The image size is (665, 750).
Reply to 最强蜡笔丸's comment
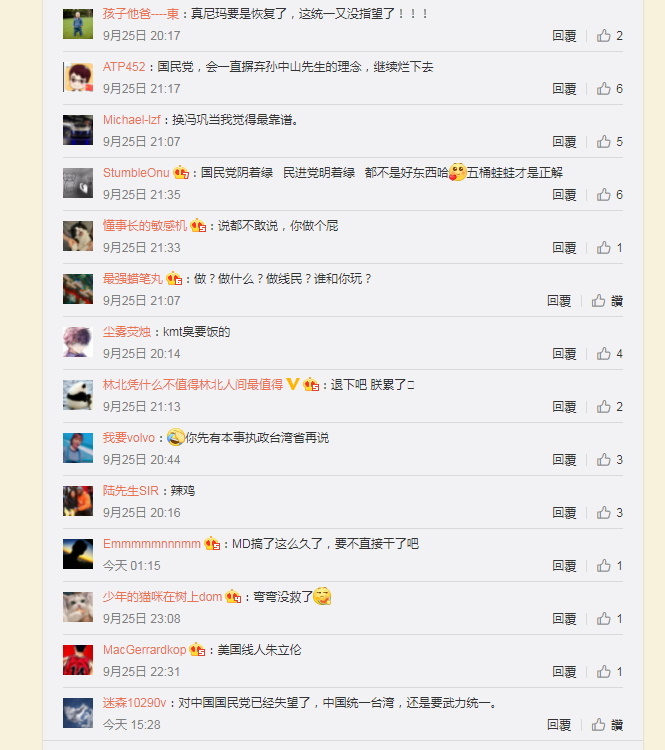[559, 301]
